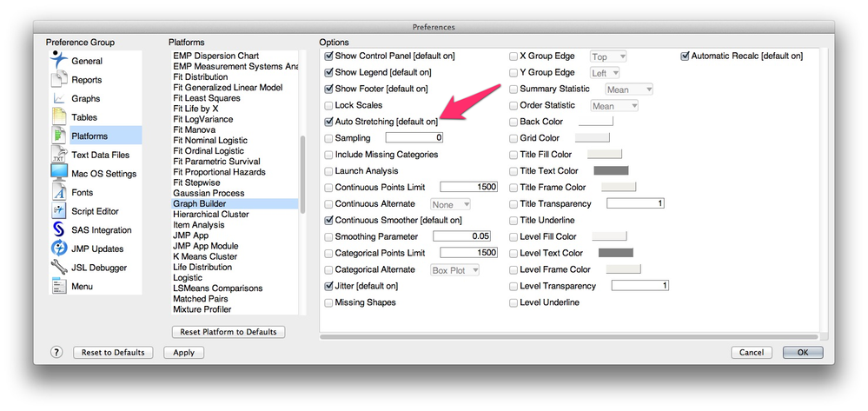This screenshot has width=868, height=411.
Task: Click the Reports page icon
Action: [x=59, y=79]
